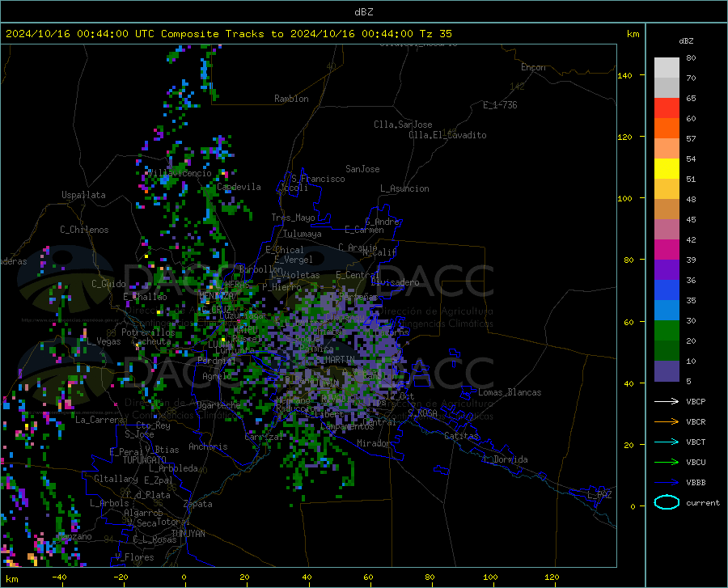Click the green VBCU arrow legend icon
This screenshot has width=728, height=588.
(667, 463)
